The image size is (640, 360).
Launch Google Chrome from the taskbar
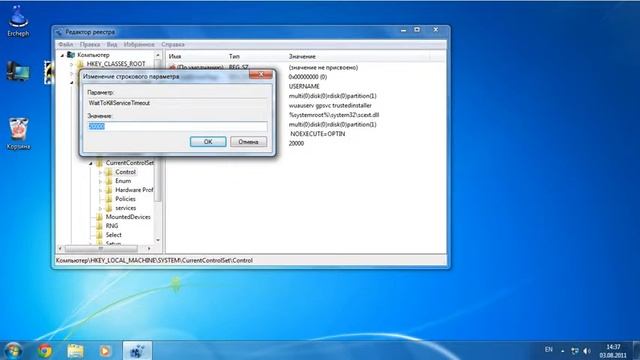[45, 351]
